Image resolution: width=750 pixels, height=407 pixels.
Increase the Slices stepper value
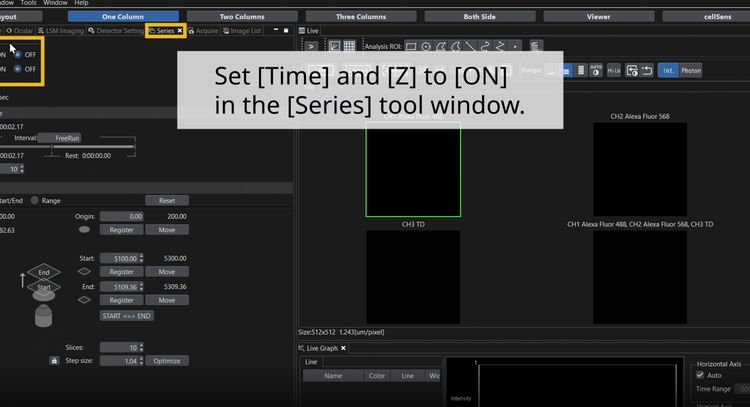(142, 343)
